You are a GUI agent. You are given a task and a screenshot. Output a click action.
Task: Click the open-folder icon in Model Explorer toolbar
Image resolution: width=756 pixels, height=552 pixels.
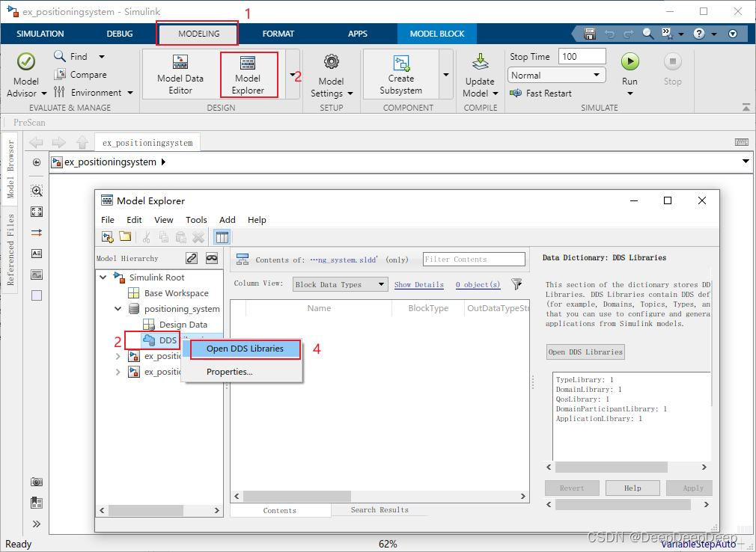pos(124,236)
